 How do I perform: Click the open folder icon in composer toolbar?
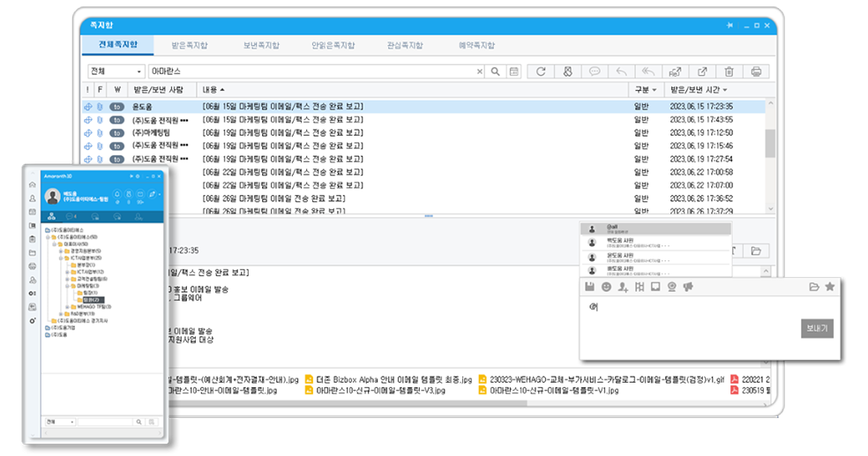[x=813, y=287]
